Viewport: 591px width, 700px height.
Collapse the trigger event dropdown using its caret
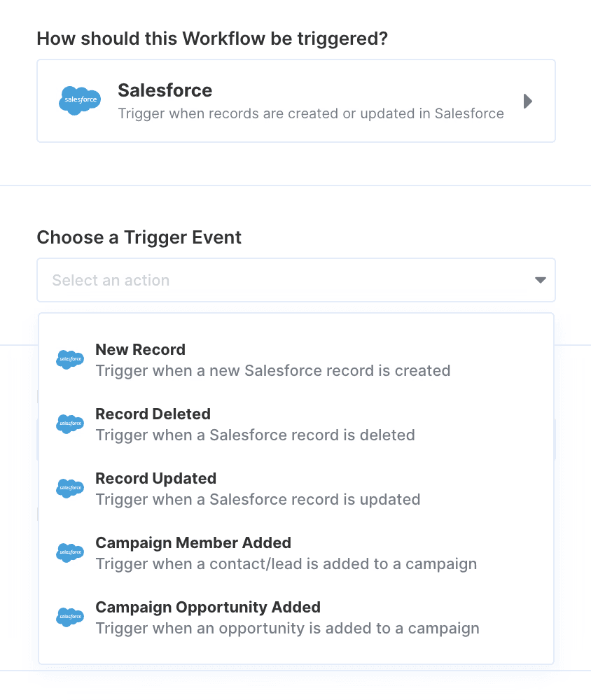click(540, 281)
